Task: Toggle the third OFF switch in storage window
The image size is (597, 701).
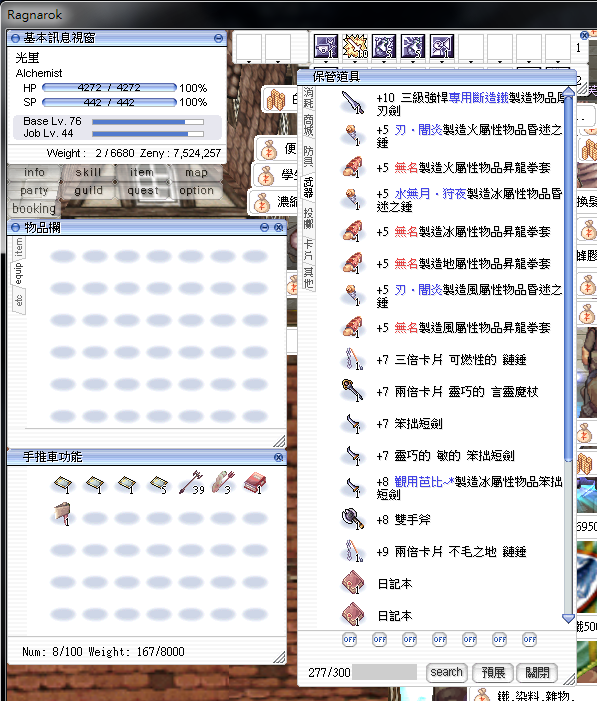Action: (410, 639)
